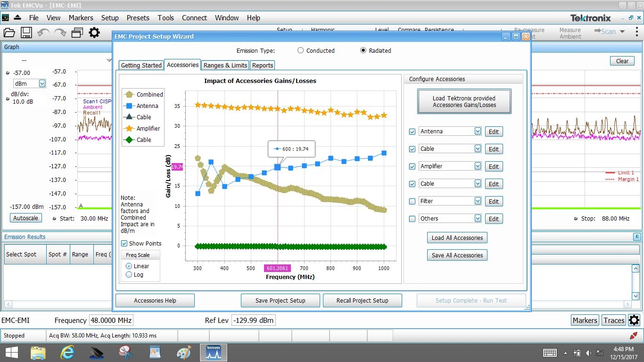
Task: Enable the Filter accessory checkbox
Action: pos(413,201)
